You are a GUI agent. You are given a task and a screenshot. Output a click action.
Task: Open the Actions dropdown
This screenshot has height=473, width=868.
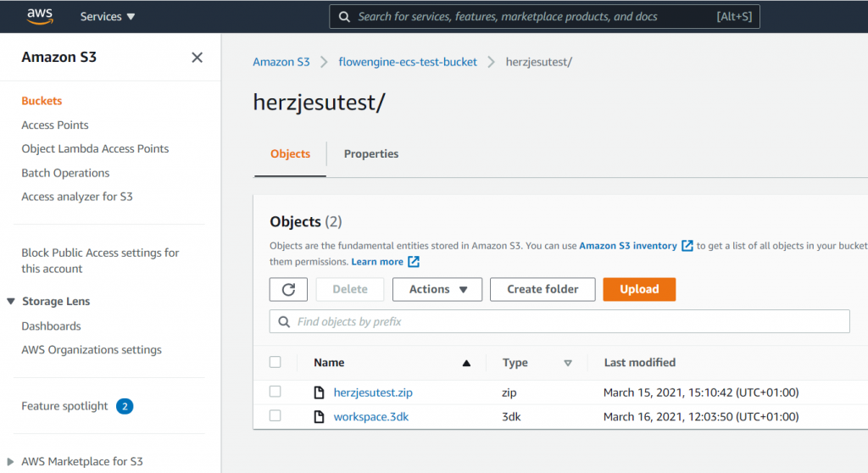(x=437, y=290)
